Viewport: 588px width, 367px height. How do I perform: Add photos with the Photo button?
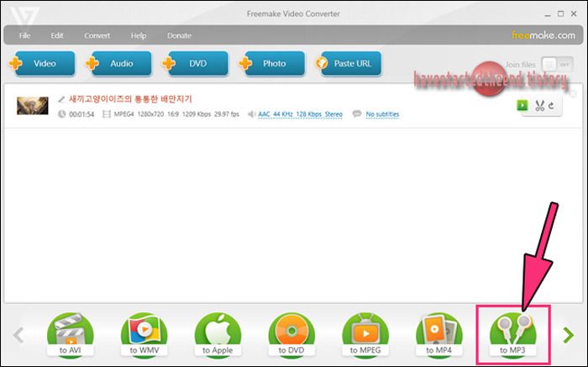point(271,63)
